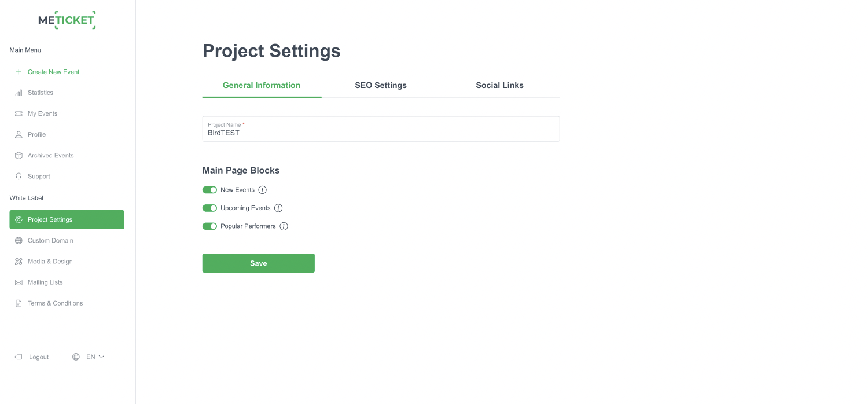This screenshot has width=868, height=404.
Task: Open the Social Links tab
Action: click(499, 85)
